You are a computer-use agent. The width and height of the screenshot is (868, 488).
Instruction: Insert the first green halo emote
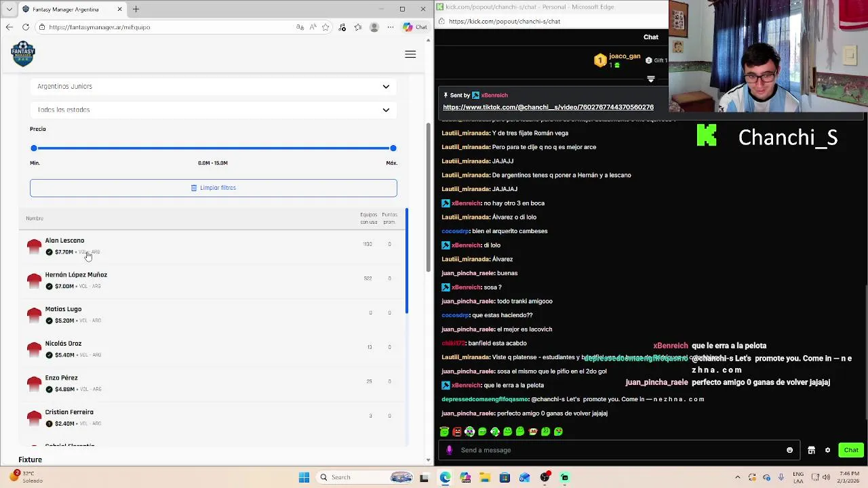pos(444,431)
